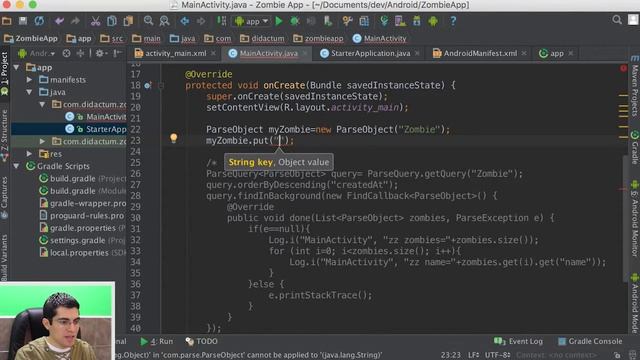This screenshot has width=640, height=360.
Task: Click the Project Structure icon
Action: (x=364, y=21)
